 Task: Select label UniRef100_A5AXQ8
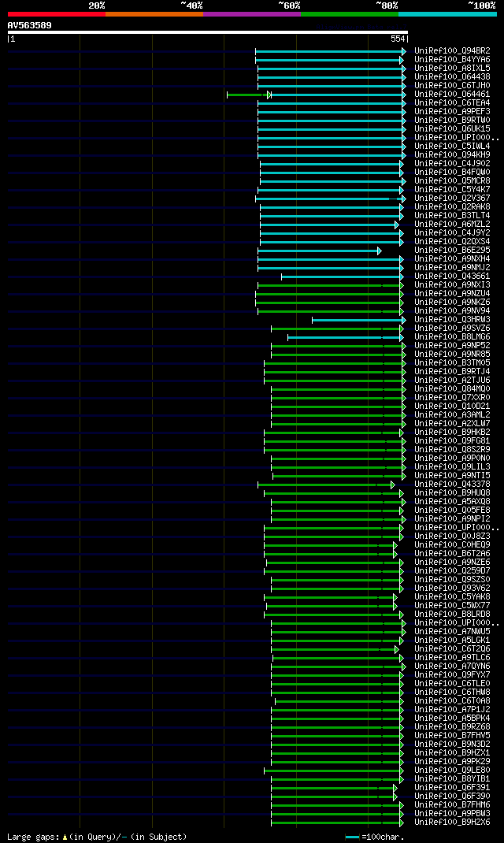point(452,502)
